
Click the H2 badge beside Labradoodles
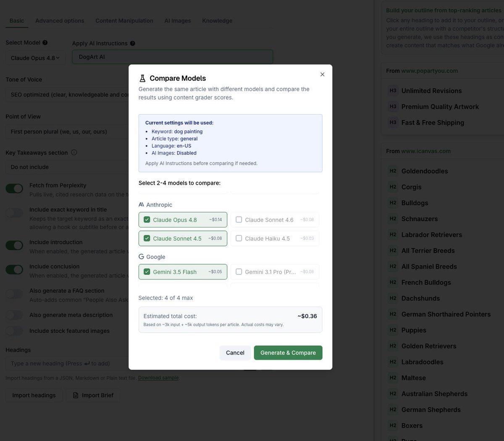(x=393, y=362)
